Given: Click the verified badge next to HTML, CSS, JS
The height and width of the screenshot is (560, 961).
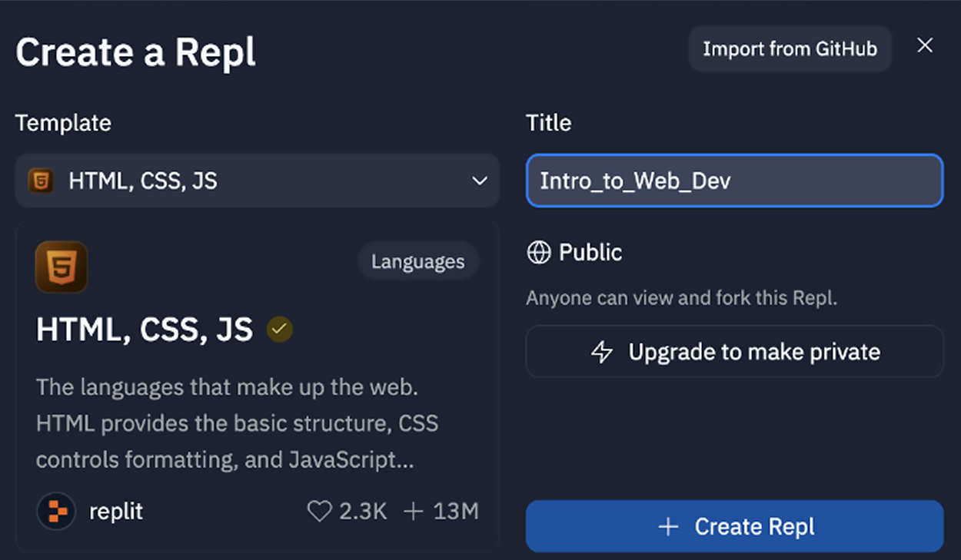Looking at the screenshot, I should pyautogui.click(x=280, y=330).
